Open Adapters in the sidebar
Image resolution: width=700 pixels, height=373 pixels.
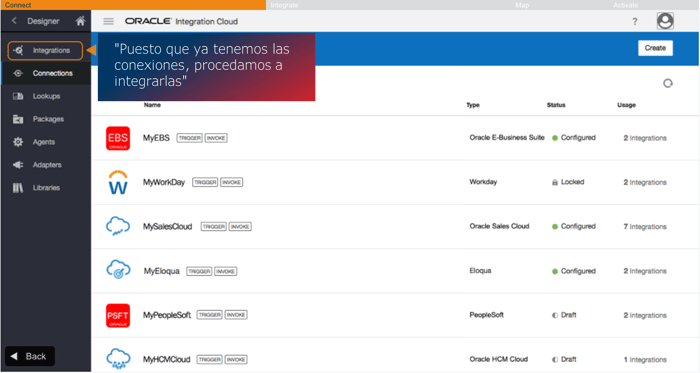coord(46,165)
